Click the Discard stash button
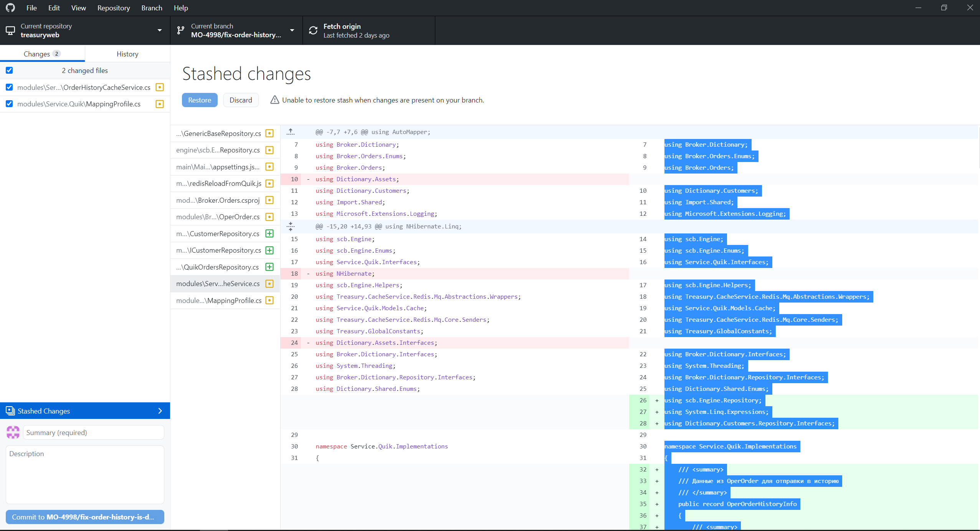 point(241,100)
